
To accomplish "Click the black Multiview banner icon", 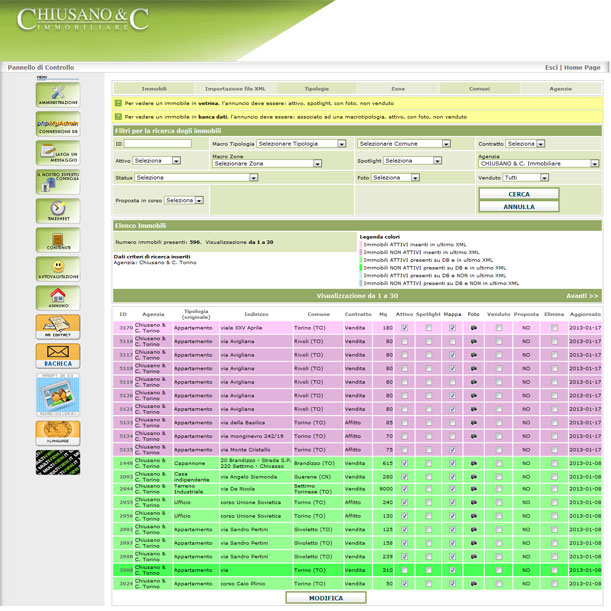I will 58,463.
